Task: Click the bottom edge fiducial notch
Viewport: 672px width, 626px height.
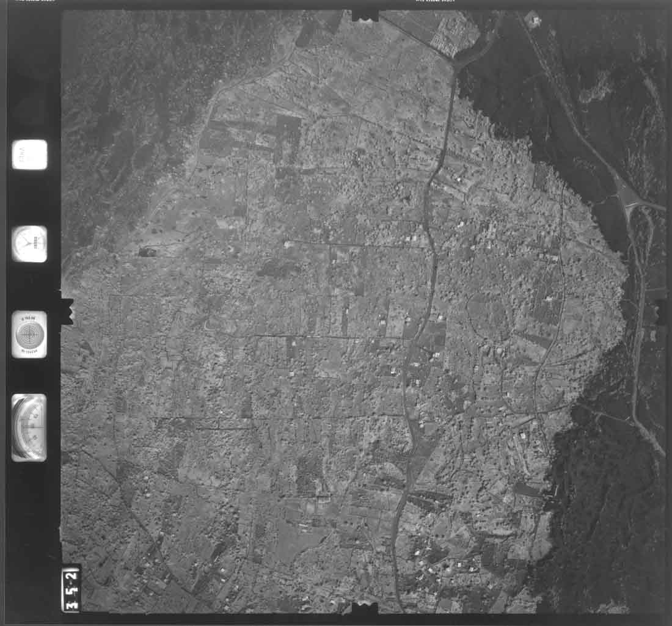Action: pyautogui.click(x=365, y=608)
